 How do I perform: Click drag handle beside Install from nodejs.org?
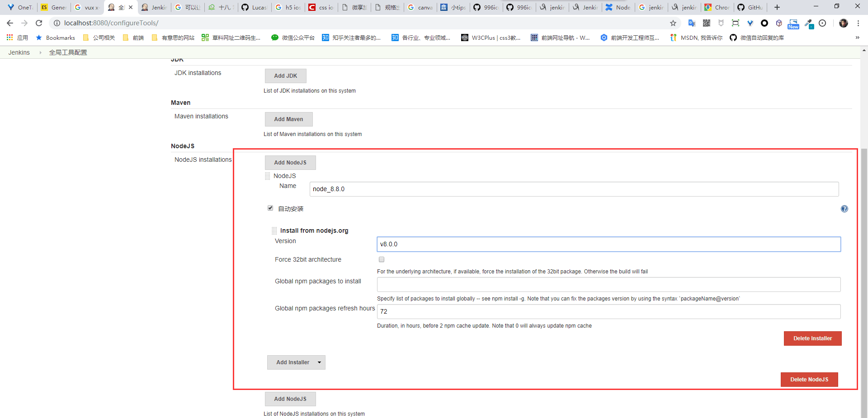(x=274, y=230)
